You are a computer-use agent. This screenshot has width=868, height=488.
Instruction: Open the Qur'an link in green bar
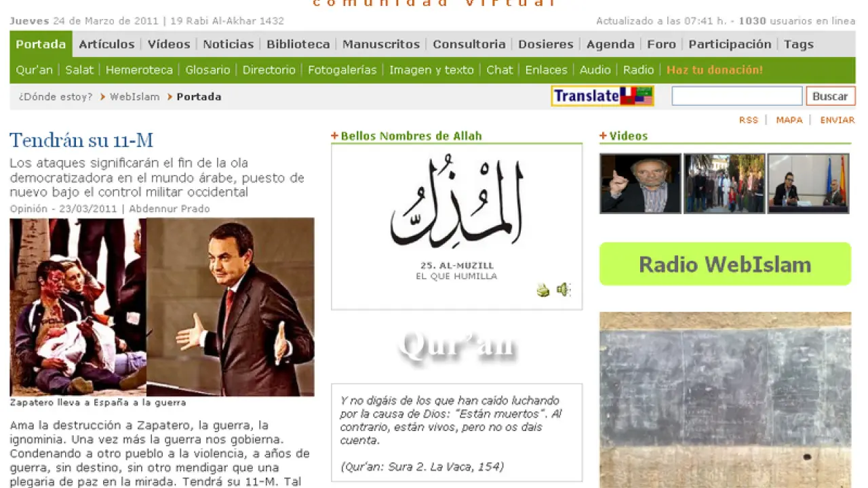pos(34,70)
